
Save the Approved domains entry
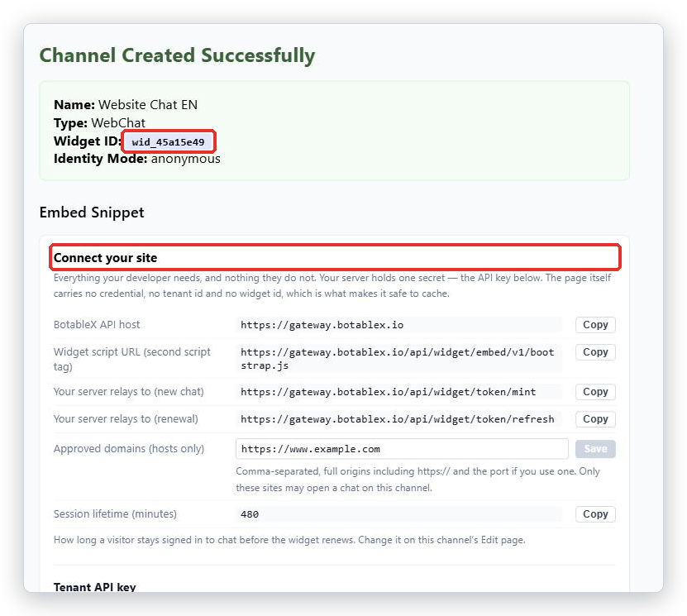tap(595, 449)
